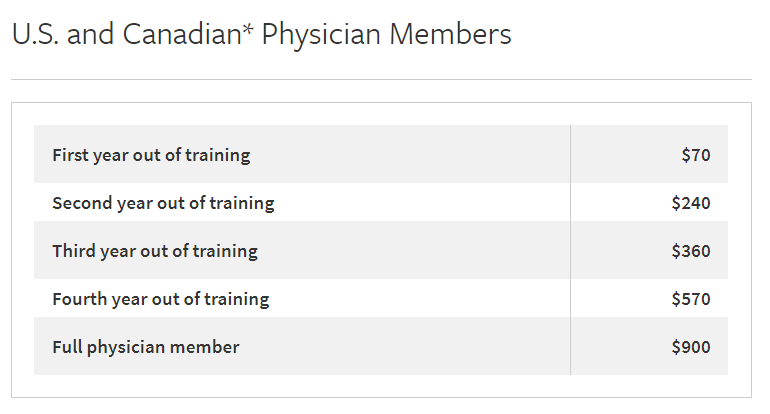This screenshot has height=414, width=770.
Task: Click the asterisk after Canadian in heading
Action: pos(248,28)
